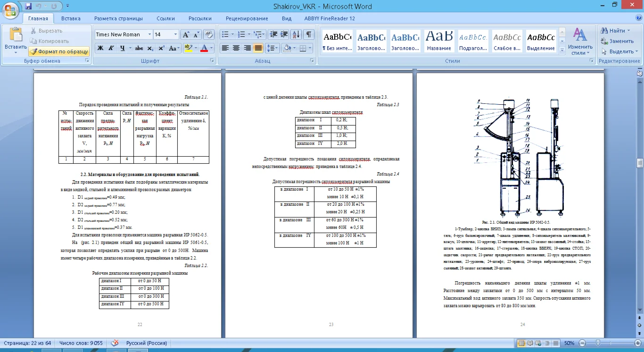Viewport: 644px width, 352px height.
Task: Toggle strikethrough formatting
Action: pyautogui.click(x=139, y=48)
